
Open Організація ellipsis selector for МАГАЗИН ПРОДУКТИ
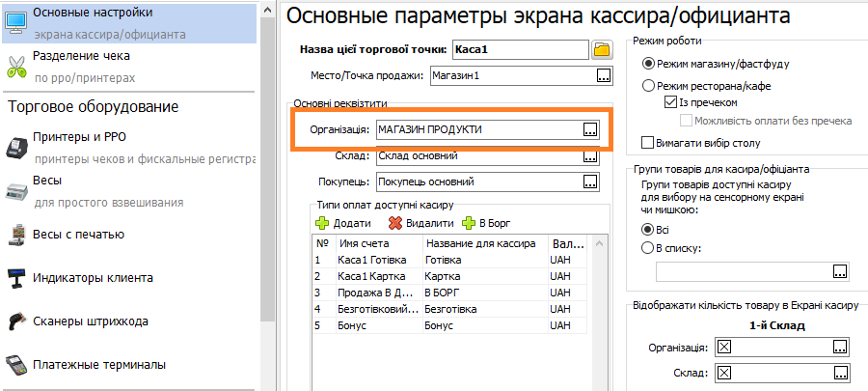(590, 129)
